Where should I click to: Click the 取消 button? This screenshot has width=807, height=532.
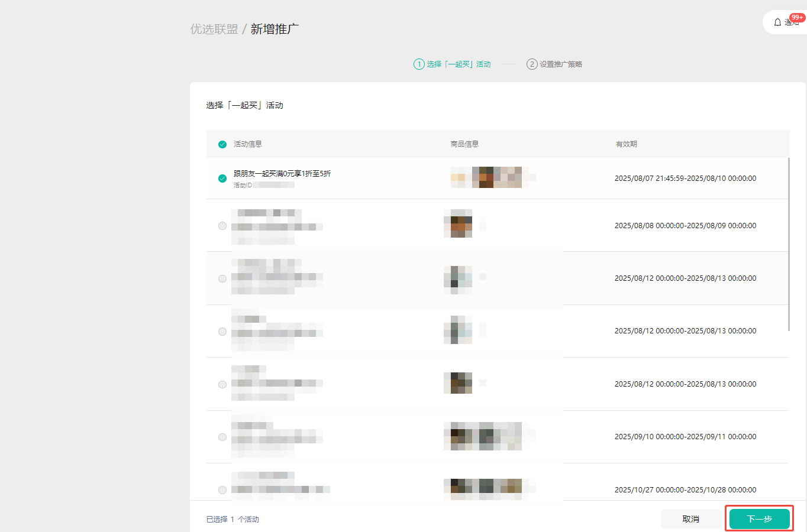coord(690,519)
